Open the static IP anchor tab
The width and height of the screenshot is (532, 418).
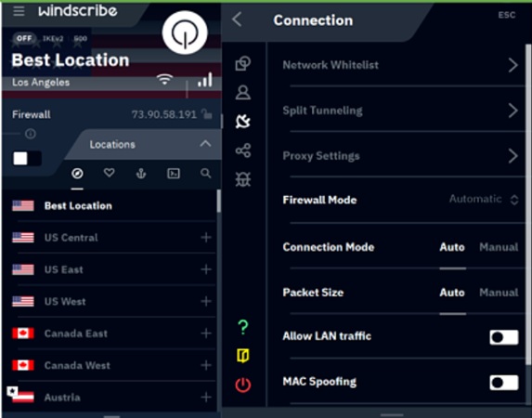[141, 174]
